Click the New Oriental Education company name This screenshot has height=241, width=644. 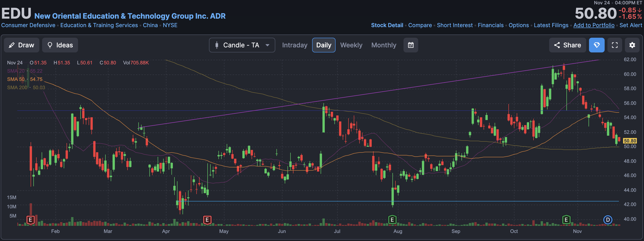point(130,16)
